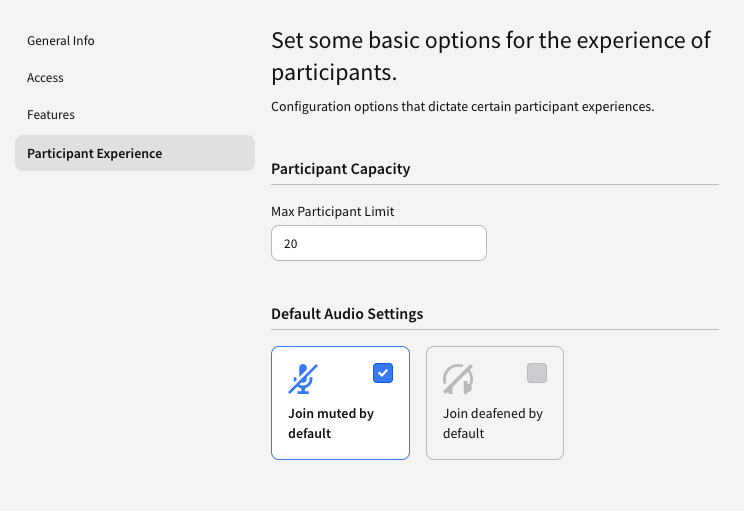
Task: Click the Default Audio Settings heading
Action: (347, 314)
